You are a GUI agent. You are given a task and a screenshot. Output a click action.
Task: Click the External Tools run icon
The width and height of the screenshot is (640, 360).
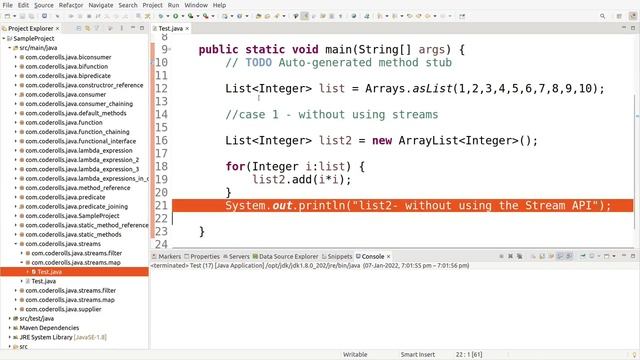pos(206,16)
